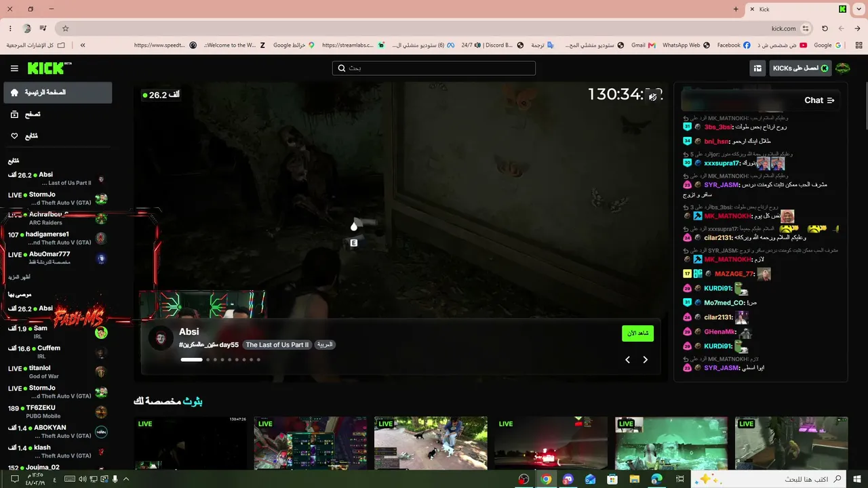Open Absi channel in the followed list
Screen dimensions: 868x488
point(58,179)
